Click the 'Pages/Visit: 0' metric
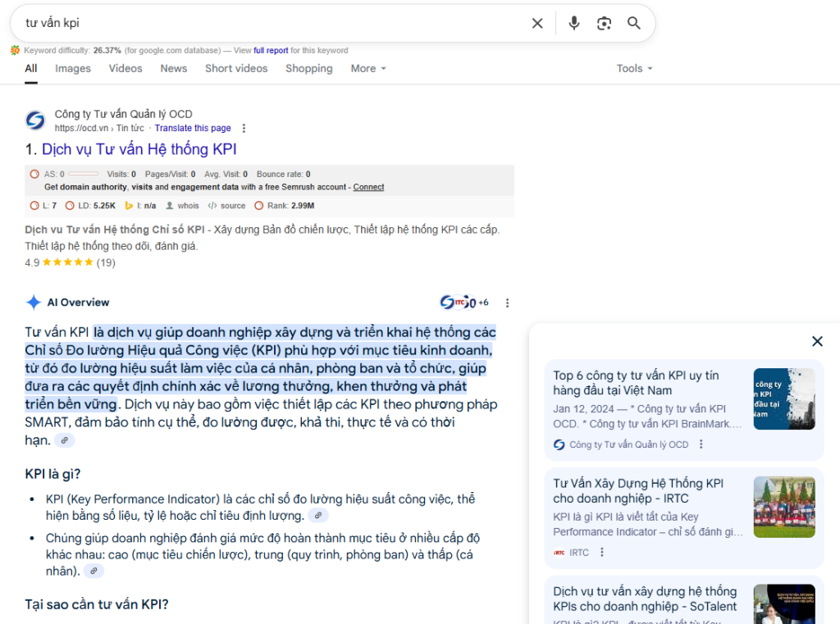This screenshot has width=840, height=624. (171, 174)
